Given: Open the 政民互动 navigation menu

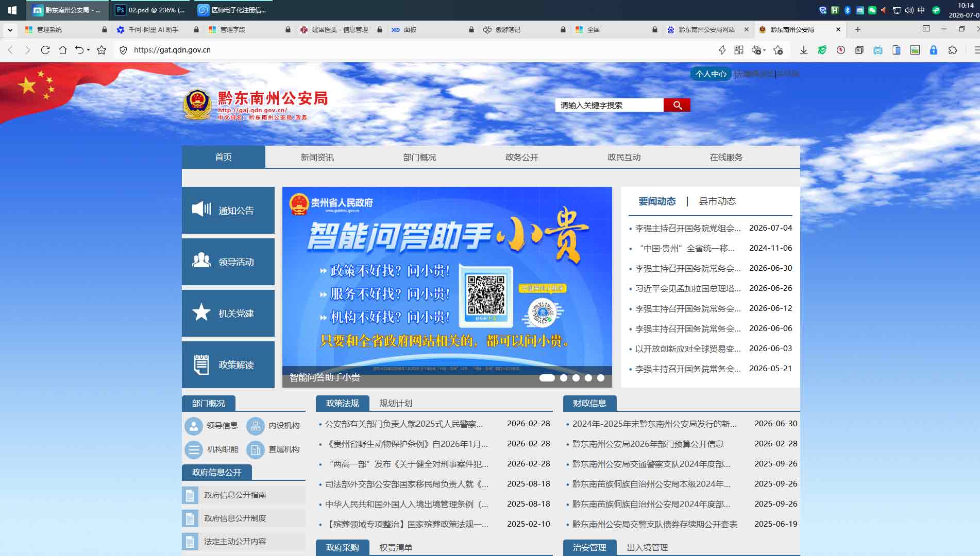Looking at the screenshot, I should point(624,157).
